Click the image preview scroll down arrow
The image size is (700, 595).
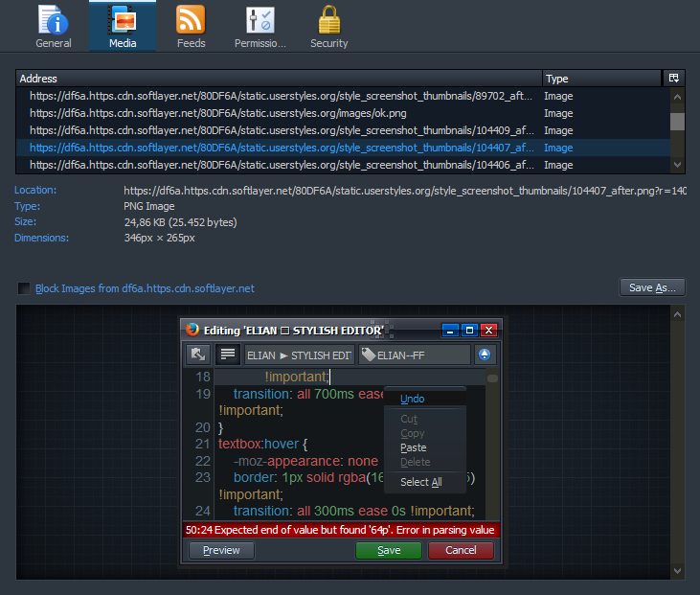(677, 571)
